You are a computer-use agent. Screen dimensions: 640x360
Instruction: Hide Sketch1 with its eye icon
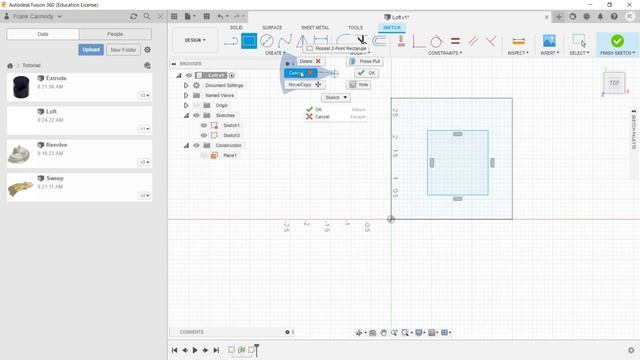point(204,125)
